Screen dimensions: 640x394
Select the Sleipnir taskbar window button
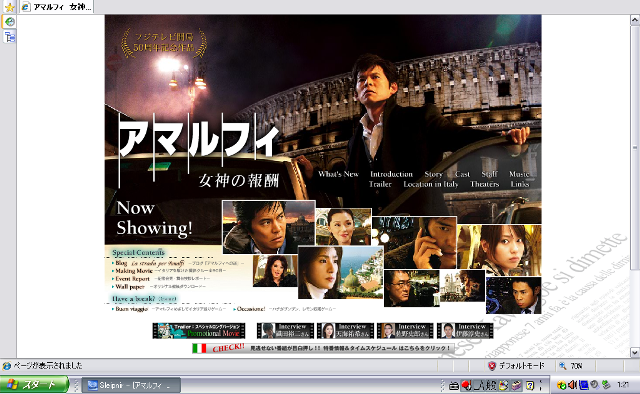(131, 385)
